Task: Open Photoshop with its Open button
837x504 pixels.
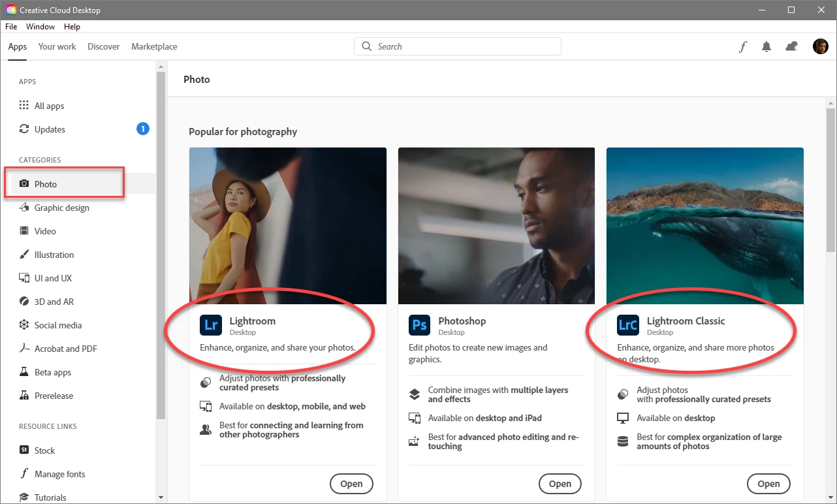Action: (x=560, y=484)
